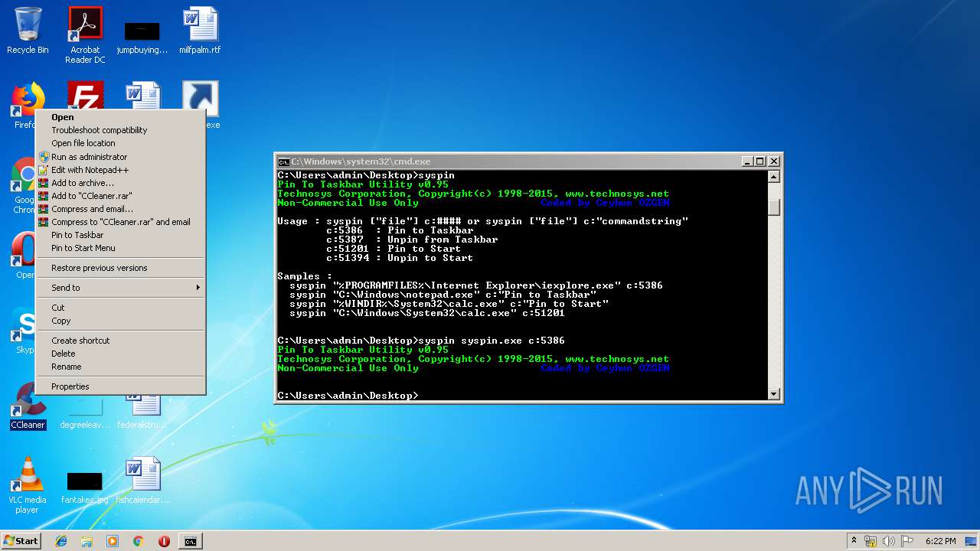980x551 pixels.
Task: Choose Pin to Start Menu
Action: point(120,248)
